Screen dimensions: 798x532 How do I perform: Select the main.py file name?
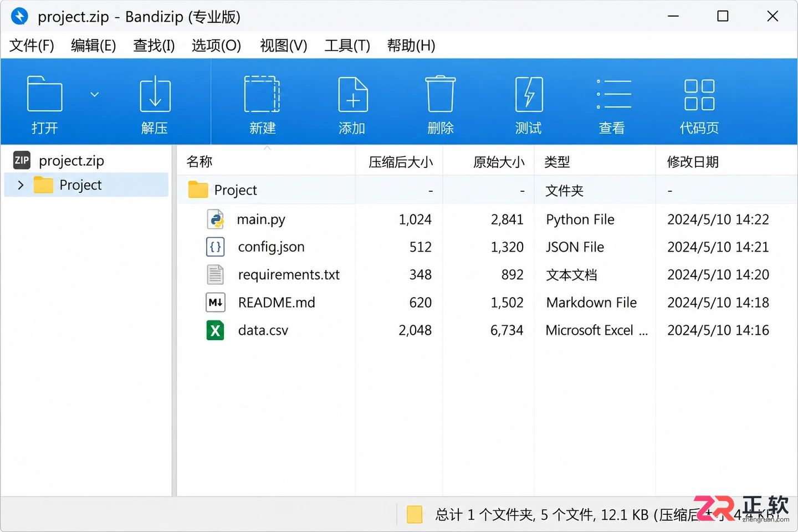261,219
